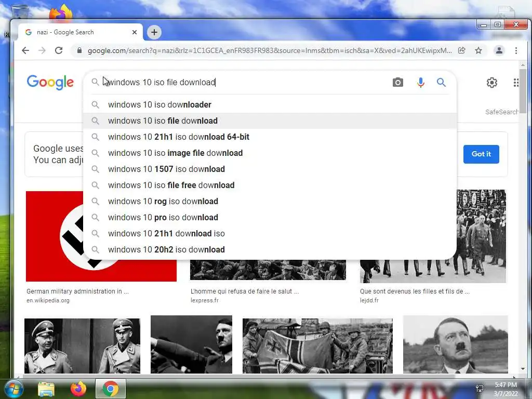The height and width of the screenshot is (399, 532).
Task: Choose suggestion 'windows 10 21h1 iso download 64-bit'
Action: 270,137
